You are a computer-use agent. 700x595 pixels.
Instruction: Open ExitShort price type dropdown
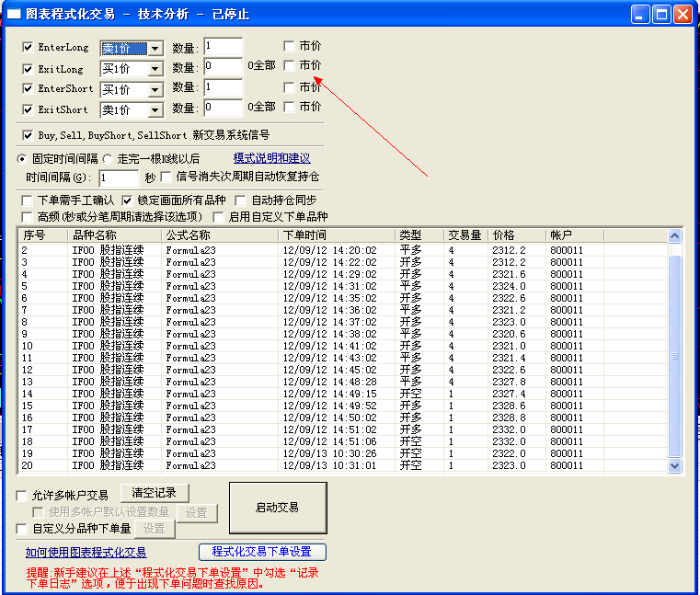pyautogui.click(x=155, y=109)
